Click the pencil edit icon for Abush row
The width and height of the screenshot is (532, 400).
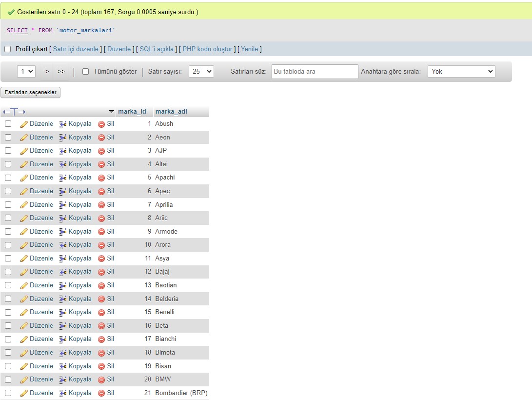pos(24,124)
